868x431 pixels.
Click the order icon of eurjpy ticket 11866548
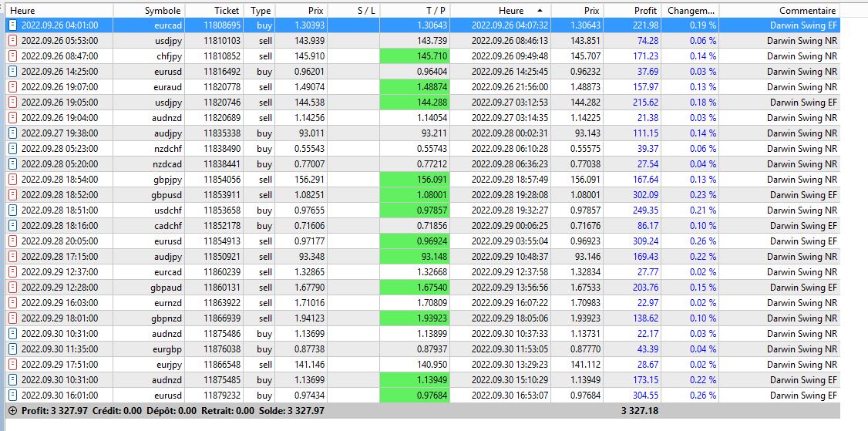coord(13,365)
